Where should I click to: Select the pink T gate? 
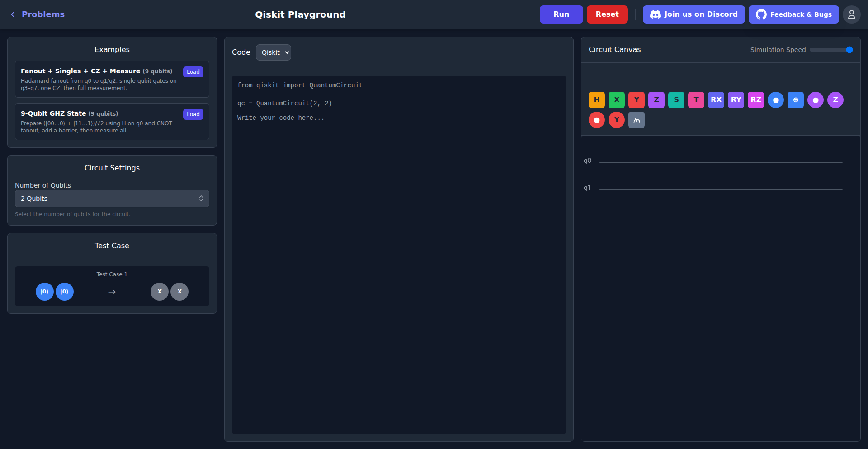point(696,100)
